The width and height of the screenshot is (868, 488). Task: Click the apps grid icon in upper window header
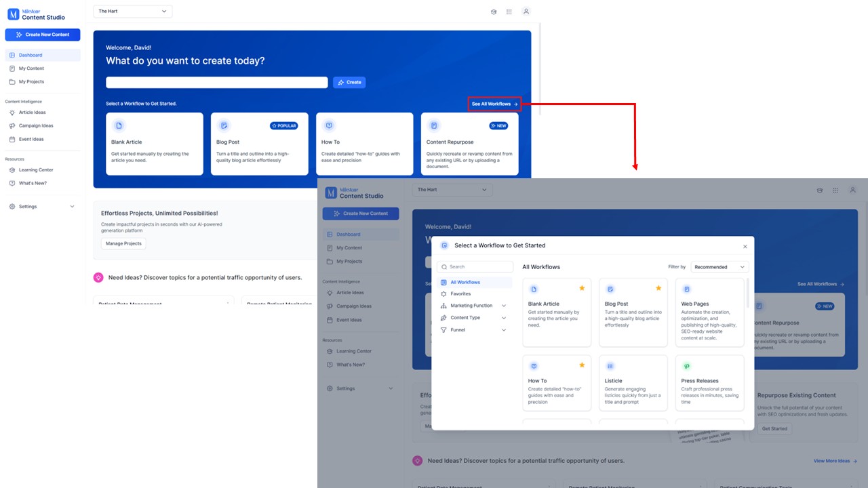tap(509, 12)
